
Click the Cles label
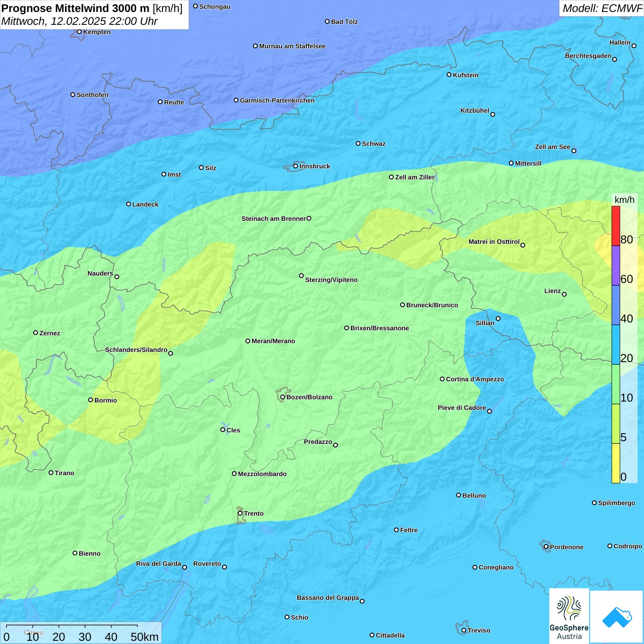(x=233, y=430)
